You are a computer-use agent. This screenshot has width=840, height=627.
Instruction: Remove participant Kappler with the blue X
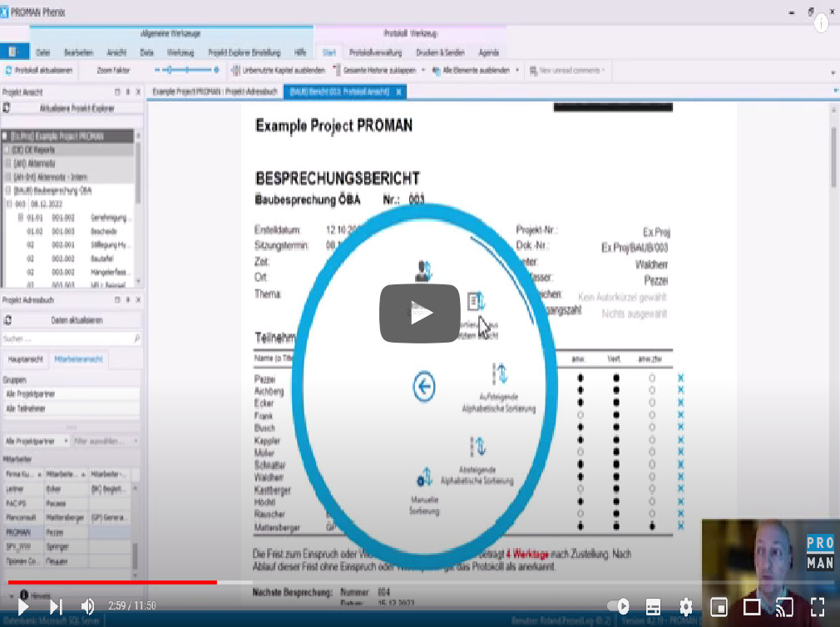pos(681,440)
